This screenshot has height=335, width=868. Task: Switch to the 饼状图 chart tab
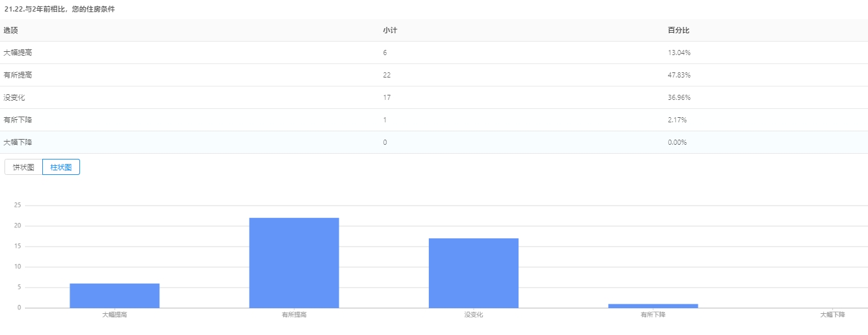click(x=24, y=167)
